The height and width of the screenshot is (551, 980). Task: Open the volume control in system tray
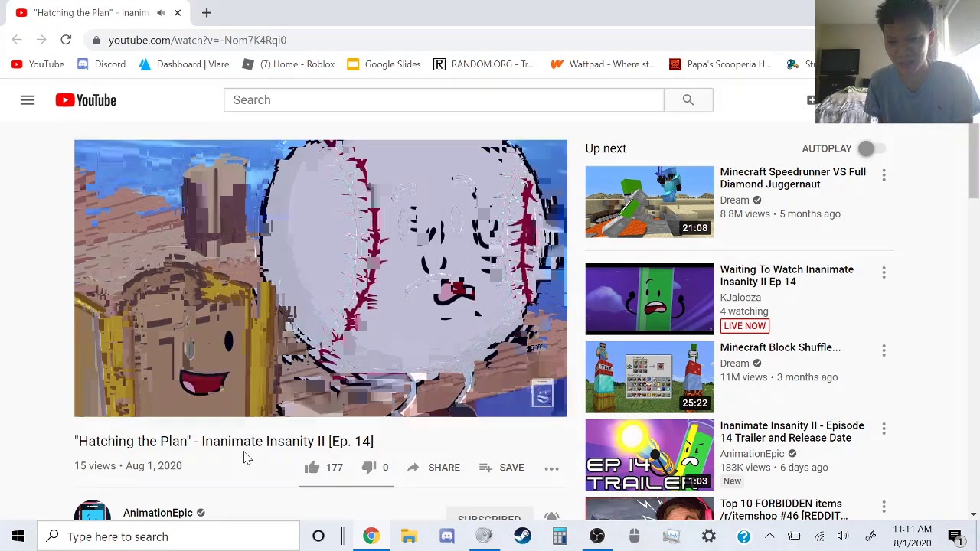(843, 536)
